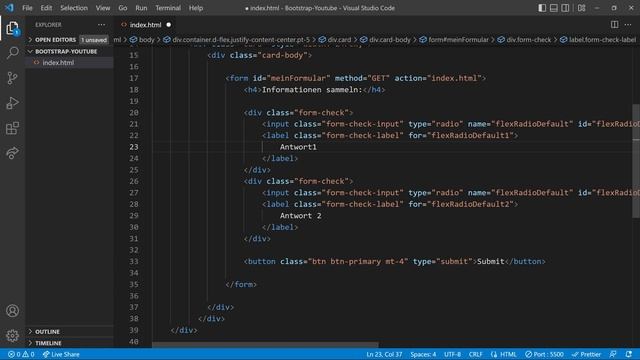Click "meinFormular" id value in code
The image size is (640, 360).
(298, 78)
